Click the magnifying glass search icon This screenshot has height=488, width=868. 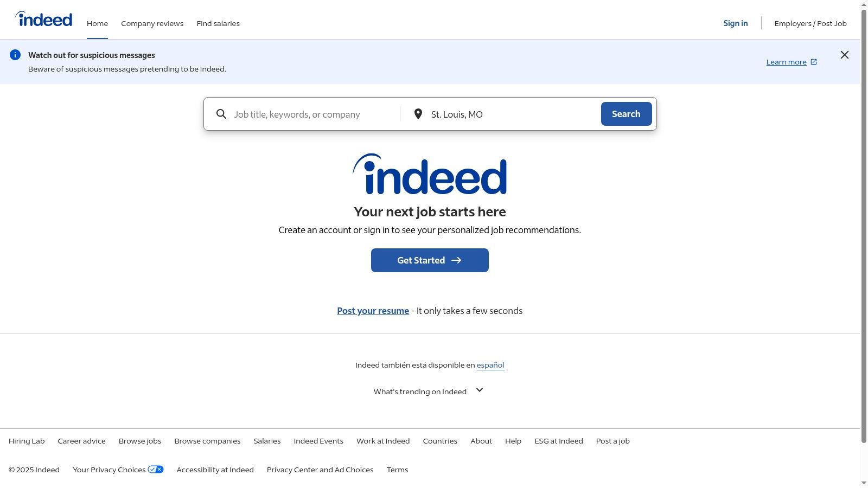click(221, 114)
